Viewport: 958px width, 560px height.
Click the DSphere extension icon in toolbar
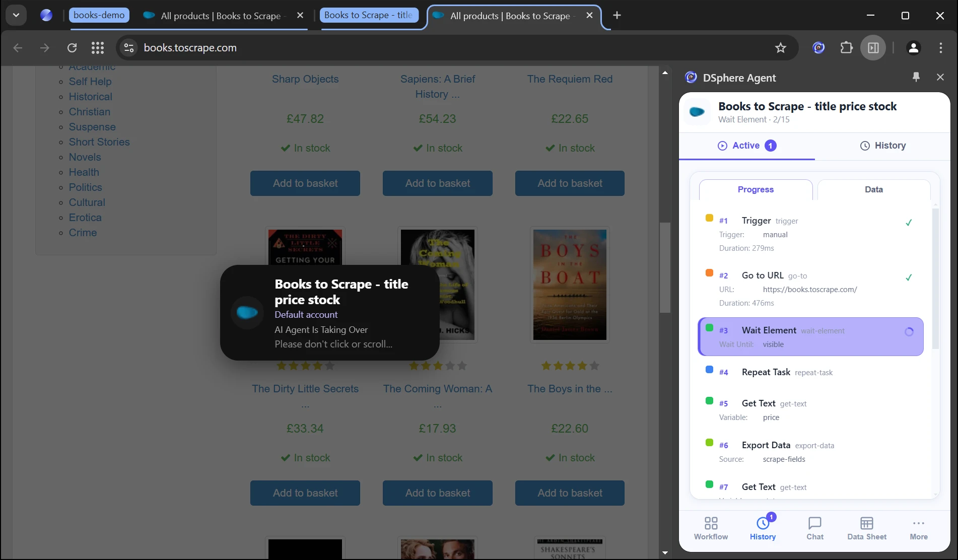[x=819, y=48]
